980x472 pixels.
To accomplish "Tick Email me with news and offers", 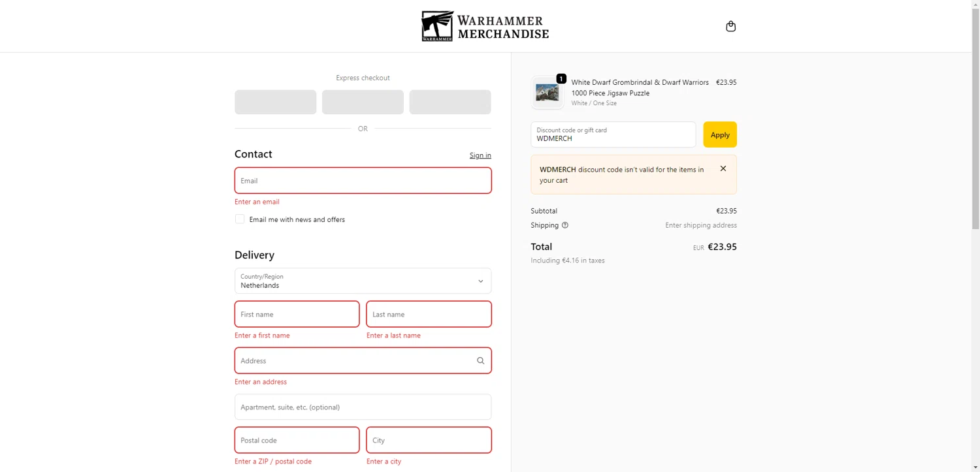I will pos(240,219).
